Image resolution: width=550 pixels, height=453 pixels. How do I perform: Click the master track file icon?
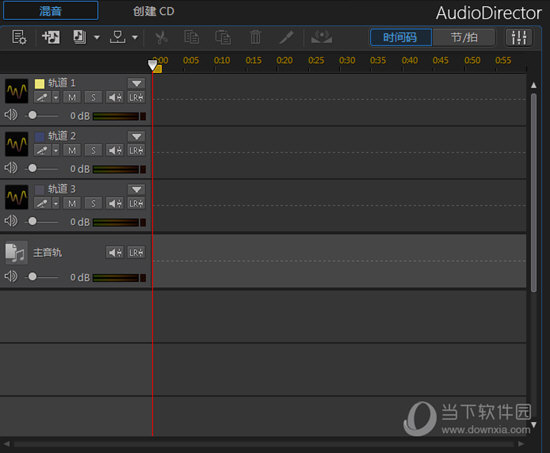coord(16,253)
